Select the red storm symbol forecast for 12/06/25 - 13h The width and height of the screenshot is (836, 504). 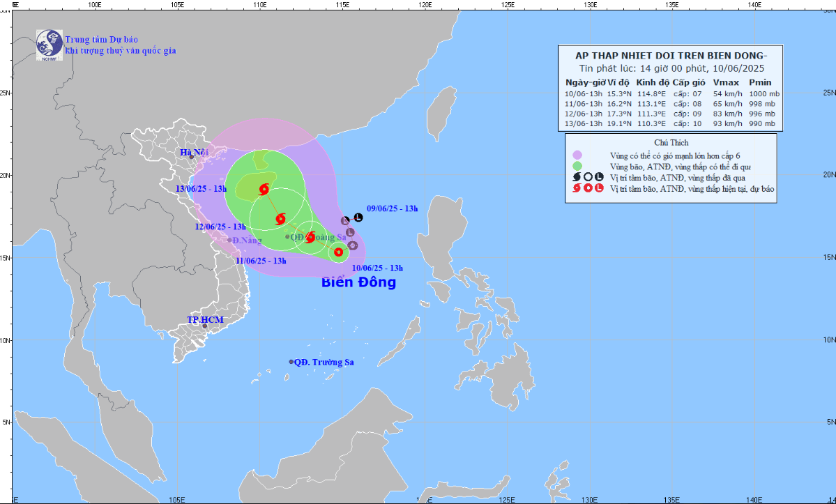tap(280, 218)
